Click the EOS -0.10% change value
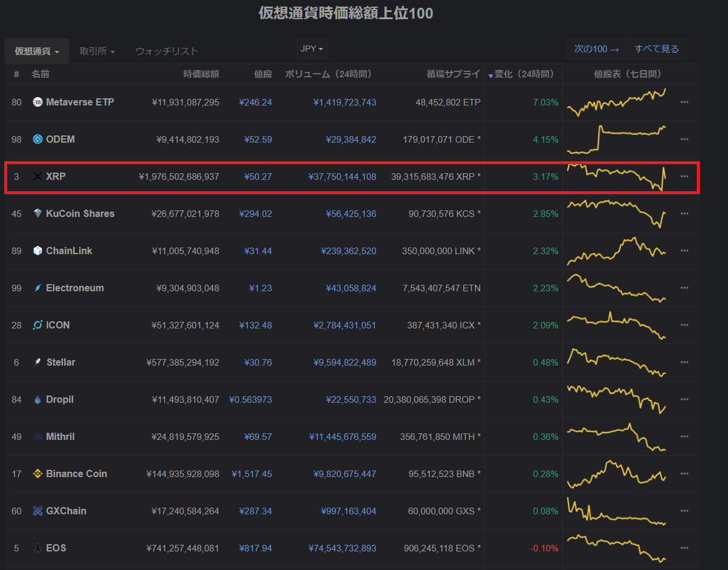The width and height of the screenshot is (728, 570). point(544,548)
